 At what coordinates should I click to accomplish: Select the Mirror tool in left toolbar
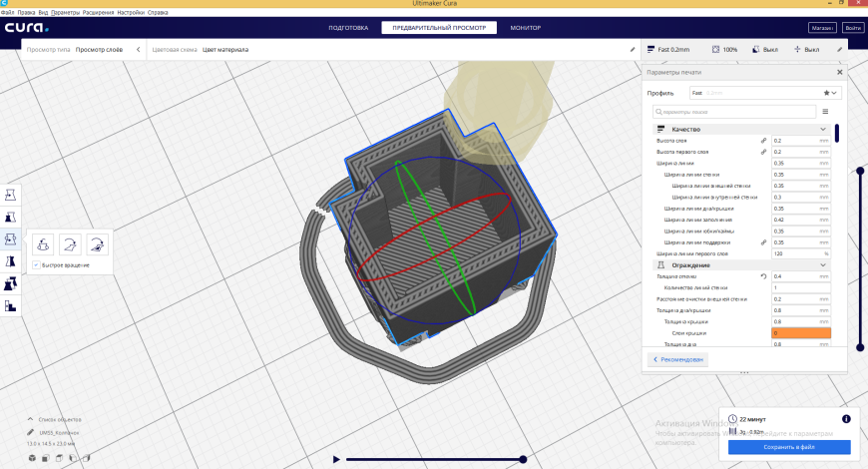(10, 261)
